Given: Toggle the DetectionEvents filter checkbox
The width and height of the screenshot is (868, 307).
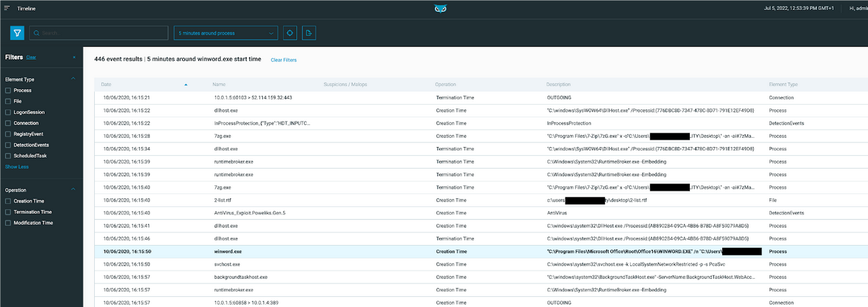Looking at the screenshot, I should pyautogui.click(x=8, y=145).
